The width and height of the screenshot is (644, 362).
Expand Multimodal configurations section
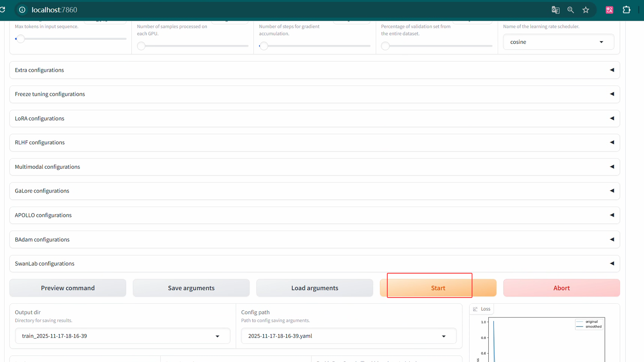[x=315, y=167]
